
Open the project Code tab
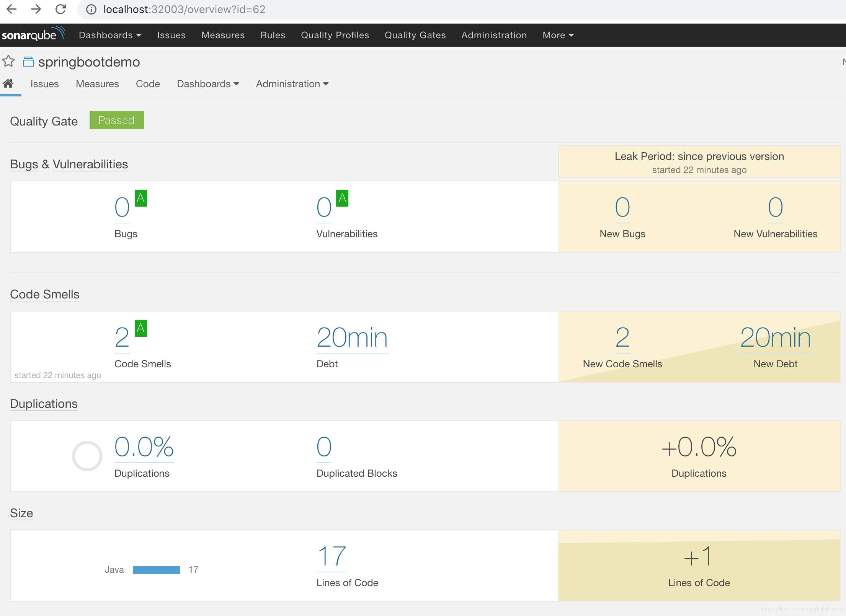[148, 84]
